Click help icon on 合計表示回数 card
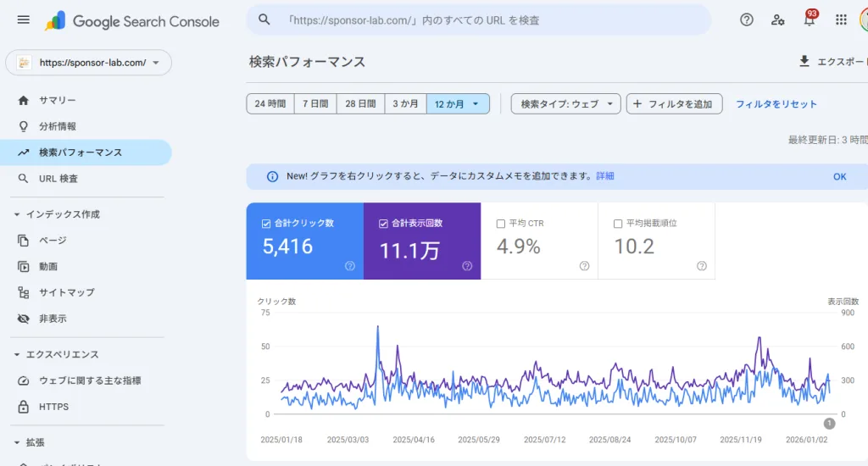 467,266
